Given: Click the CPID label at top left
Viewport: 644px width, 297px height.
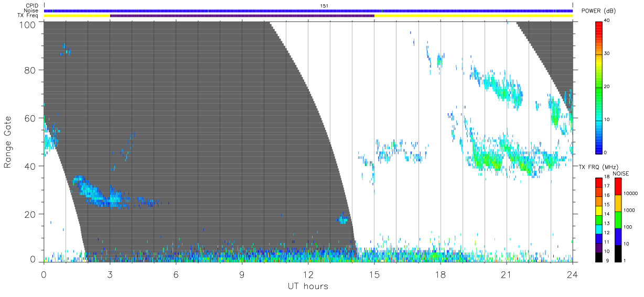Looking at the screenshot, I should (32, 6).
